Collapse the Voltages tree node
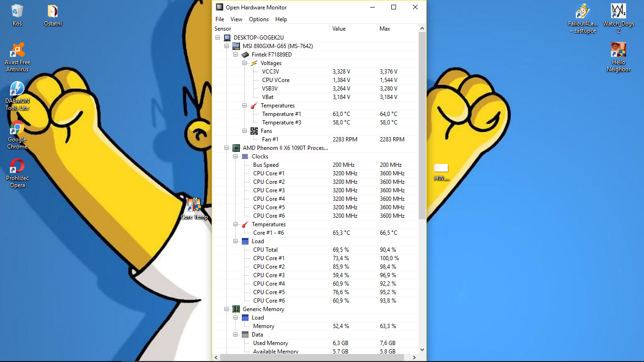Image resolution: width=644 pixels, height=362 pixels. click(245, 63)
